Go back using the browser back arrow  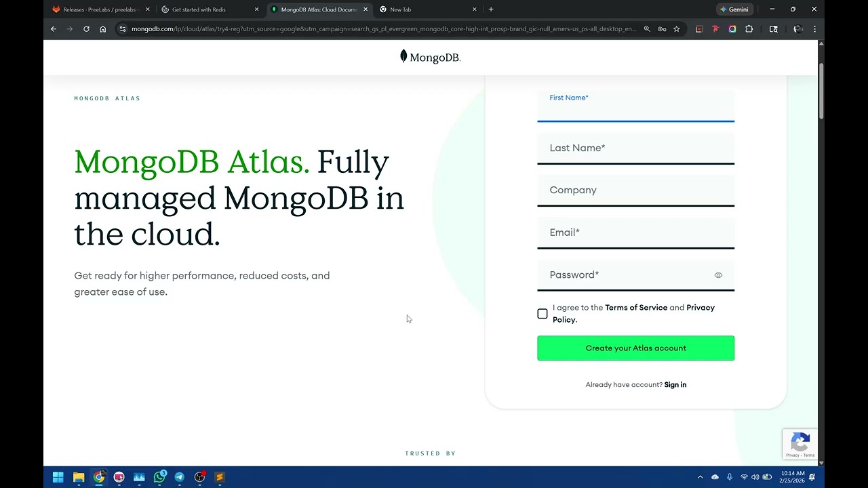(x=54, y=29)
